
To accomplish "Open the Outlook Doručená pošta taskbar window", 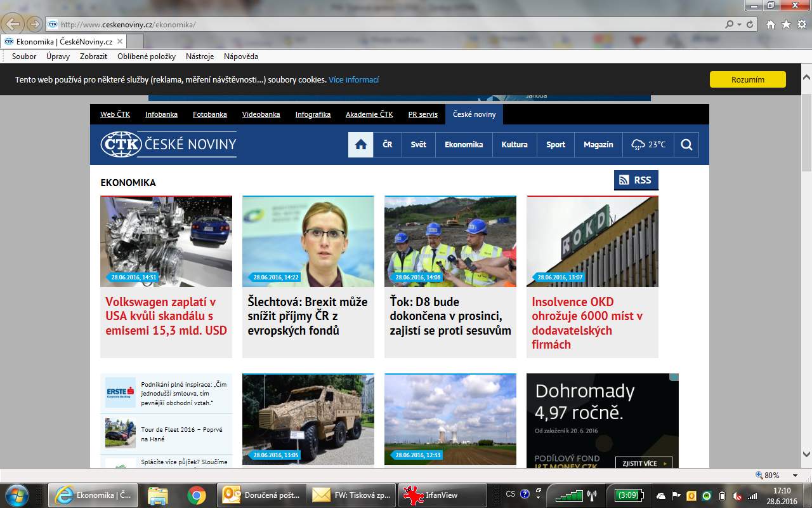I will pyautogui.click(x=261, y=495).
